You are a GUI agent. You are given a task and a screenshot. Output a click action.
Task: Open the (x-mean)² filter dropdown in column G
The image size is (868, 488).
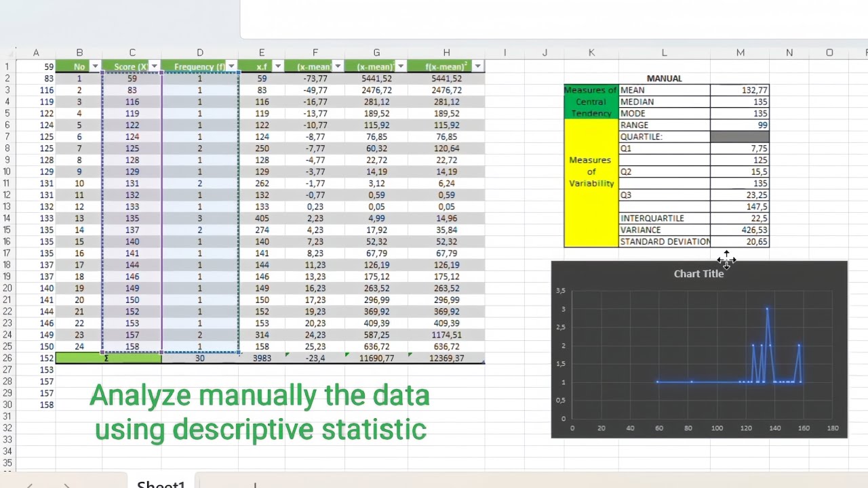pos(401,66)
